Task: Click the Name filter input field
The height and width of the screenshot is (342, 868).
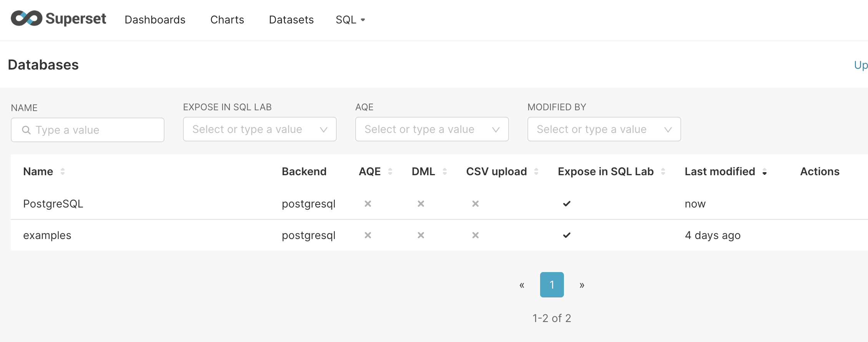Action: [88, 129]
